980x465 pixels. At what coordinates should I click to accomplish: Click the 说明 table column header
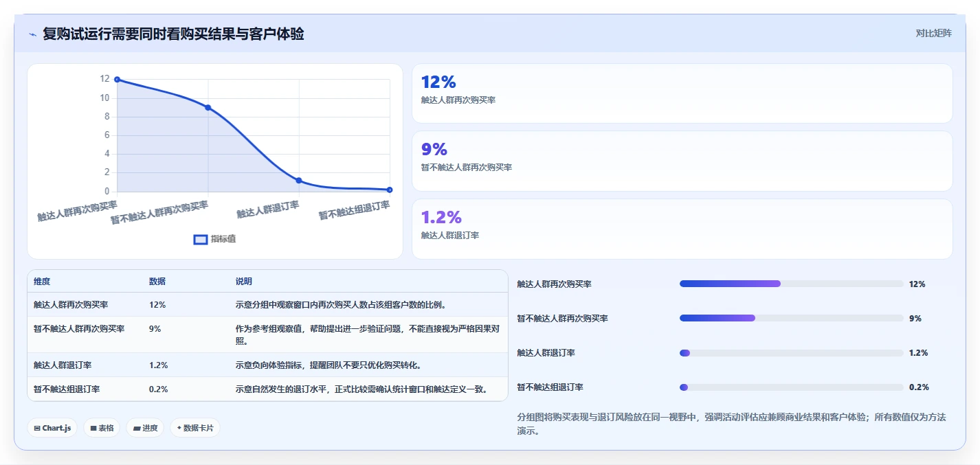point(244,282)
